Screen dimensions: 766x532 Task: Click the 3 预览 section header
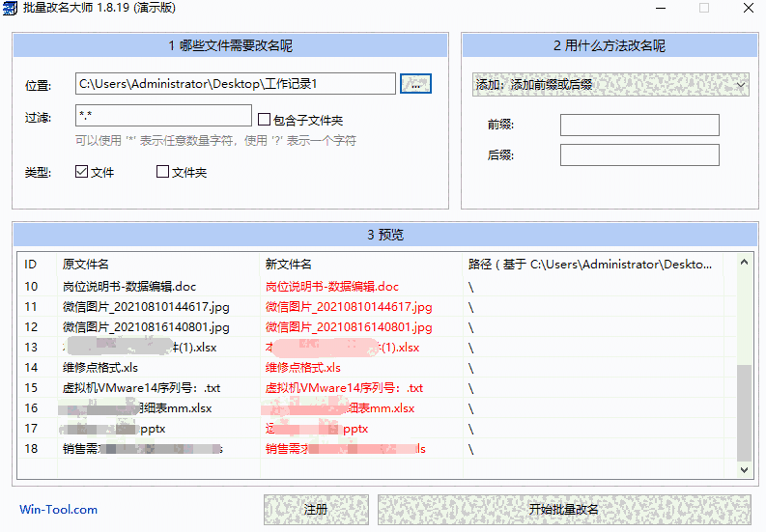[x=385, y=235]
